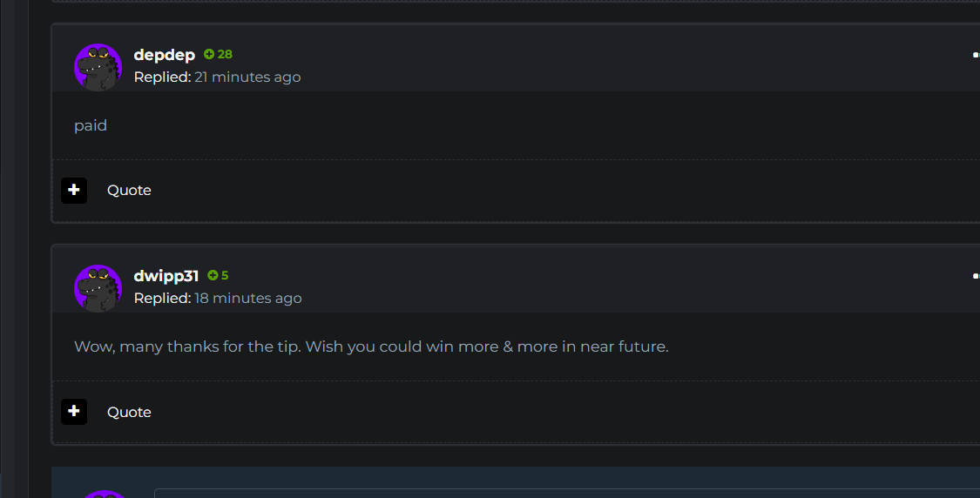Image resolution: width=980 pixels, height=498 pixels.
Task: Click green plus reputation icon beside depdep
Action: 209,54
